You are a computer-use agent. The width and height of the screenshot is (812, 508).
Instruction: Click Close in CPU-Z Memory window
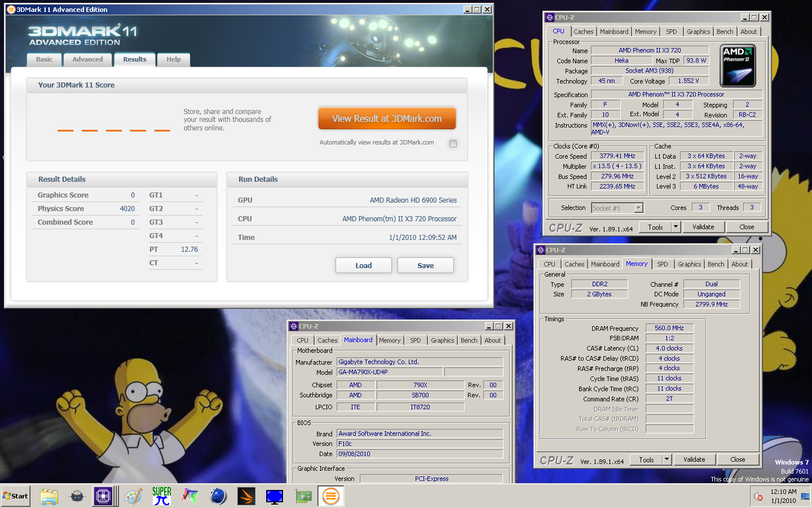(738, 459)
